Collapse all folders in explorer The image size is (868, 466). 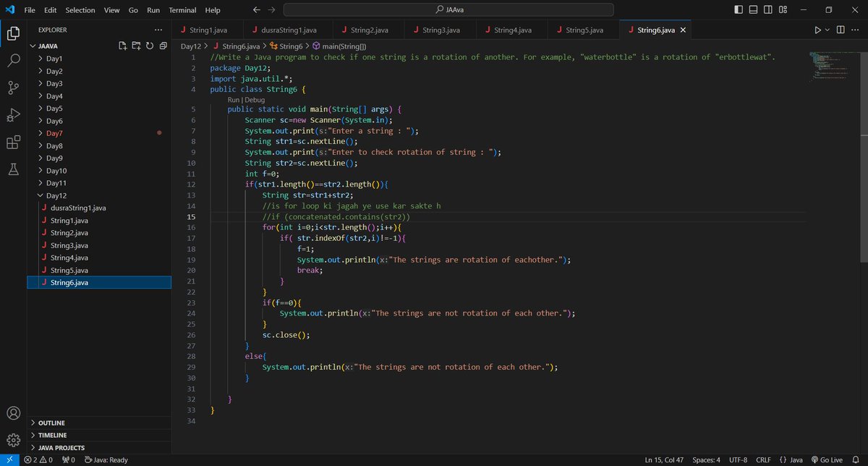pos(163,46)
